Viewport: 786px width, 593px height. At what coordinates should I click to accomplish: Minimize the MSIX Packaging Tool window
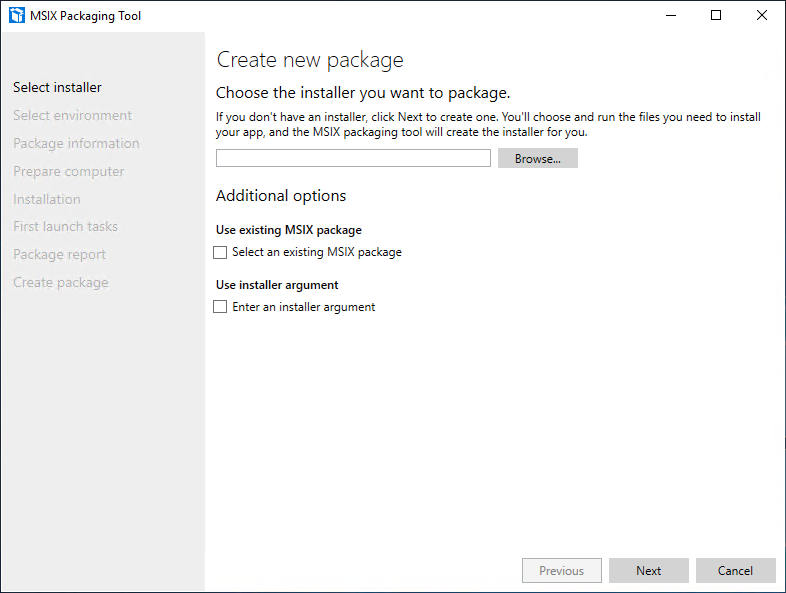[671, 16]
